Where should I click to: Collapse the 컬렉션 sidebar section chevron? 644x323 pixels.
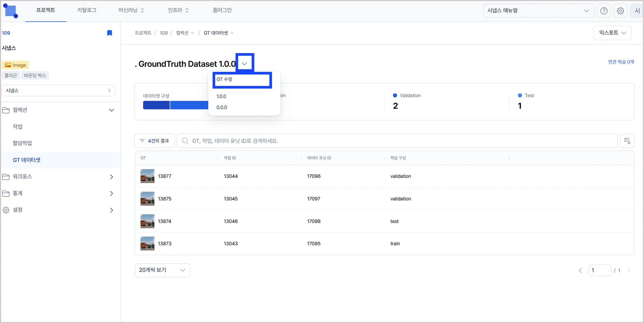coord(111,110)
